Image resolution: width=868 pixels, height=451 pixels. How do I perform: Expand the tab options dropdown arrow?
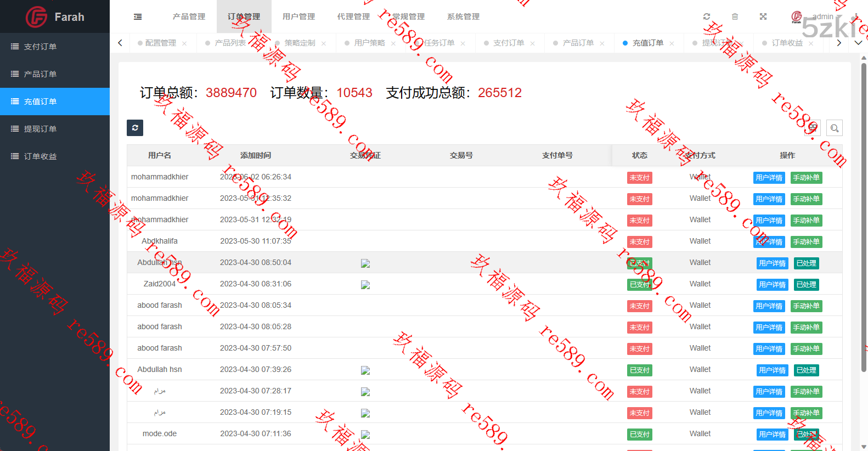[858, 43]
